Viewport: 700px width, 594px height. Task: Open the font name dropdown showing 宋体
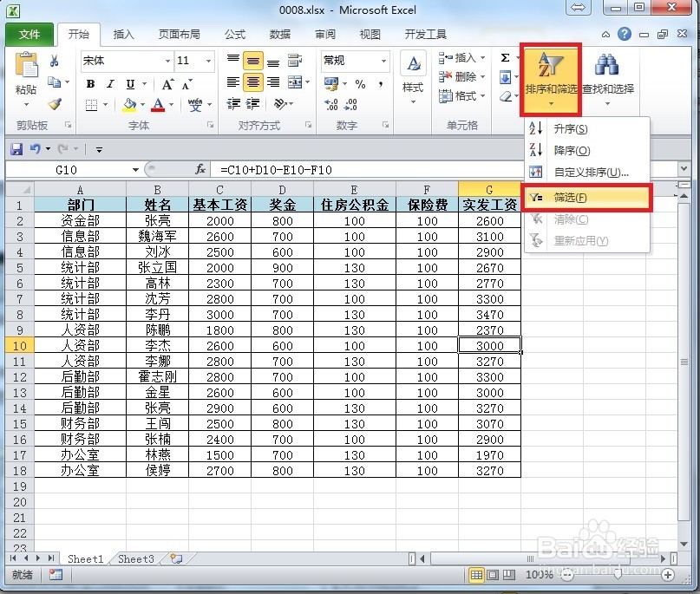point(167,61)
